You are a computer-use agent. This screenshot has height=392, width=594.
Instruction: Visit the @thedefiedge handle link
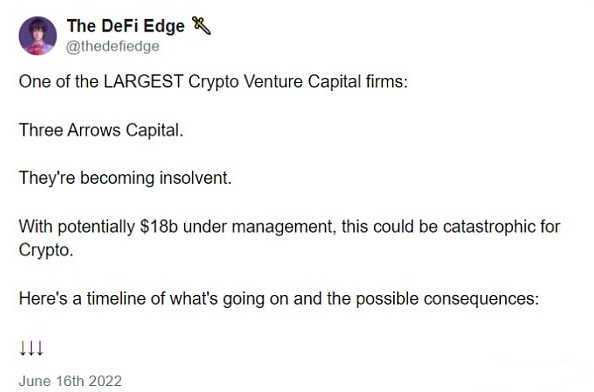click(x=113, y=46)
